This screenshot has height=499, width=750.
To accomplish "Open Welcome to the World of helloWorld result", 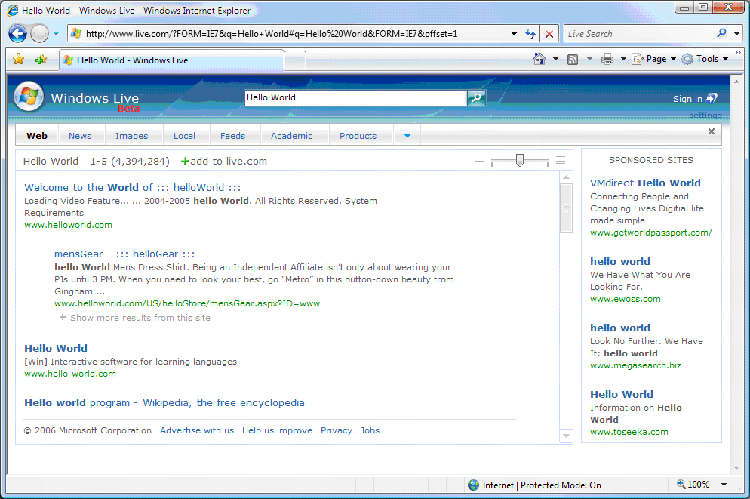I will [132, 187].
